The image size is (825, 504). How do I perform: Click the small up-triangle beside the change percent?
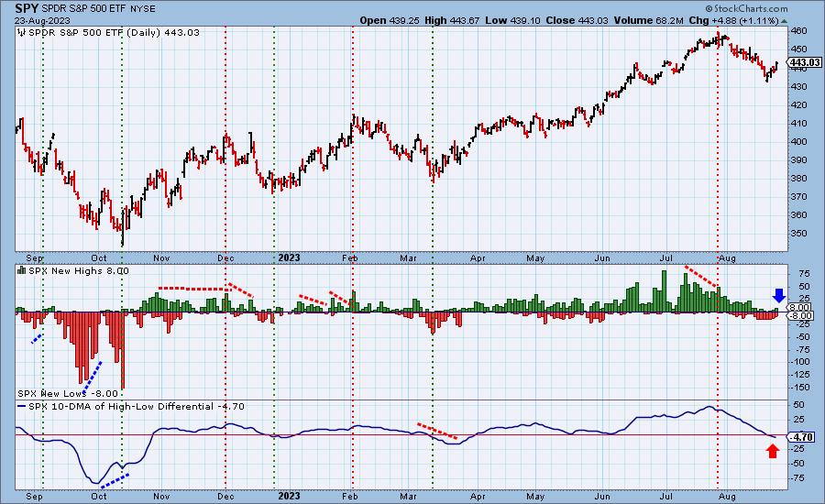[785, 21]
